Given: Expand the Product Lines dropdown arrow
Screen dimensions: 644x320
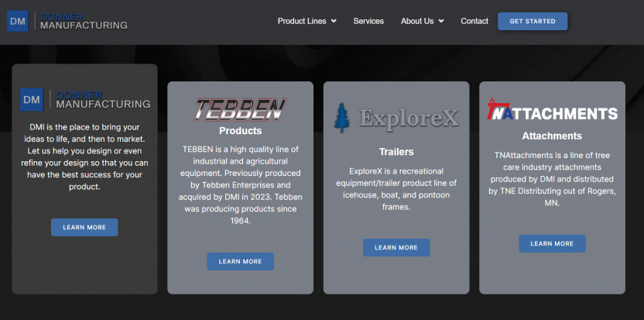Looking at the screenshot, I should (334, 22).
